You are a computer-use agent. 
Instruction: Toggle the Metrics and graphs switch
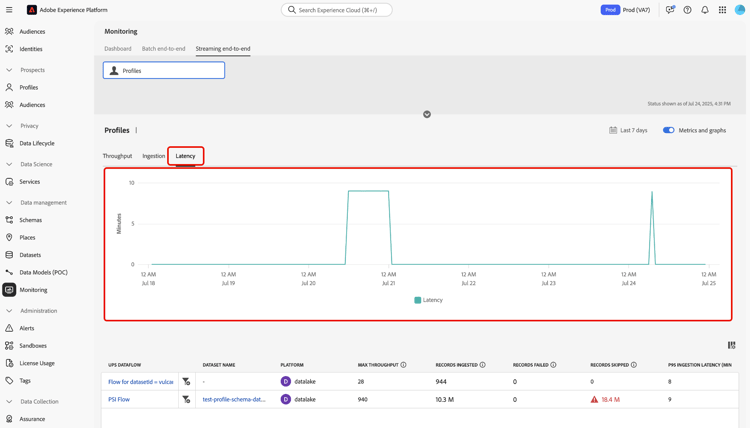669,130
